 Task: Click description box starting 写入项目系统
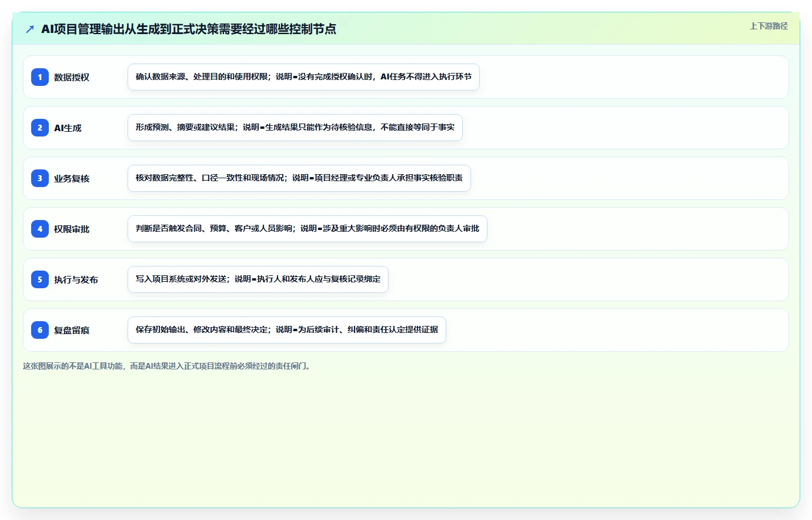click(258, 279)
